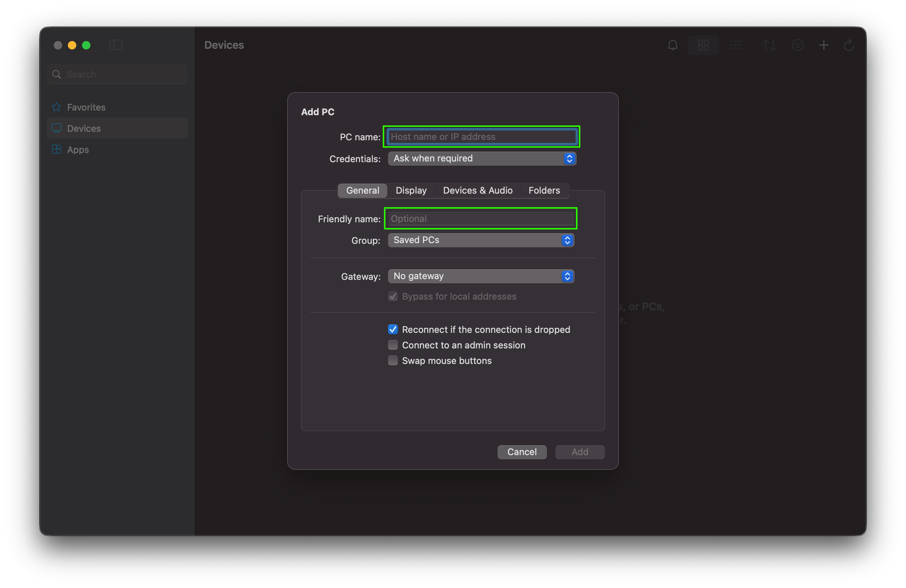Open the Devices & Audio tab
Screen dimensions: 906x588
point(477,190)
